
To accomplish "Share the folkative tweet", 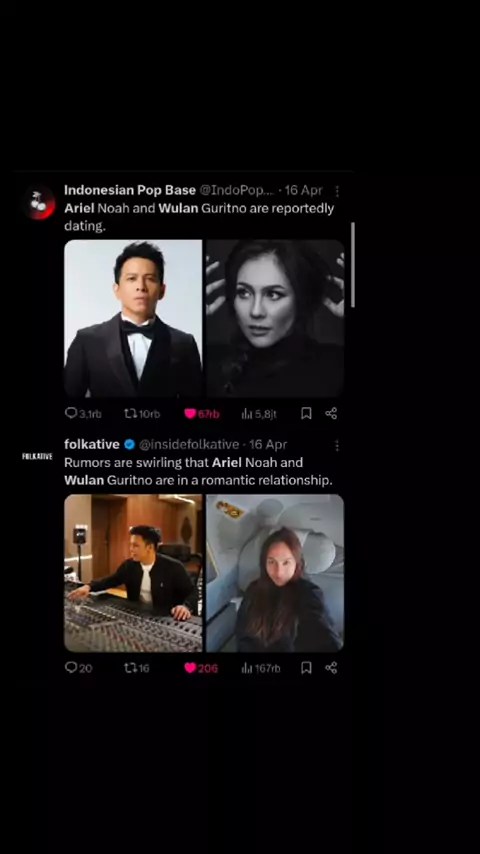I will coord(331,668).
